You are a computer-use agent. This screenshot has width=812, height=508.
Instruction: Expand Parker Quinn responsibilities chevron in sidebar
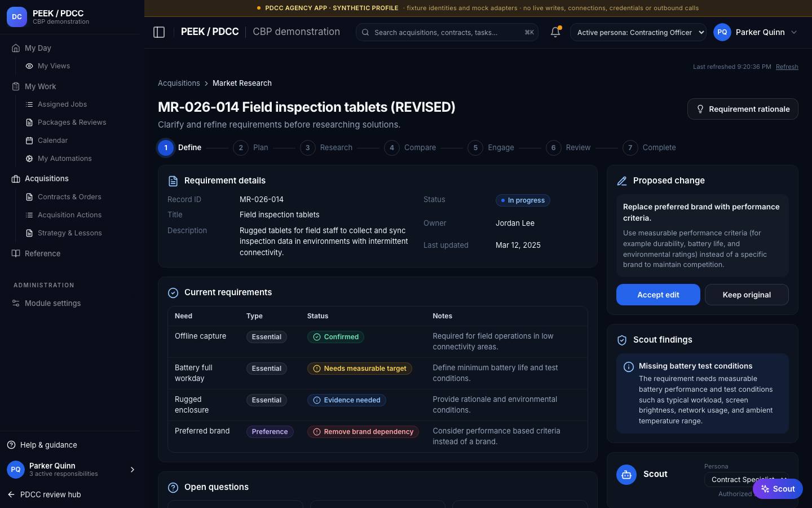(x=133, y=470)
